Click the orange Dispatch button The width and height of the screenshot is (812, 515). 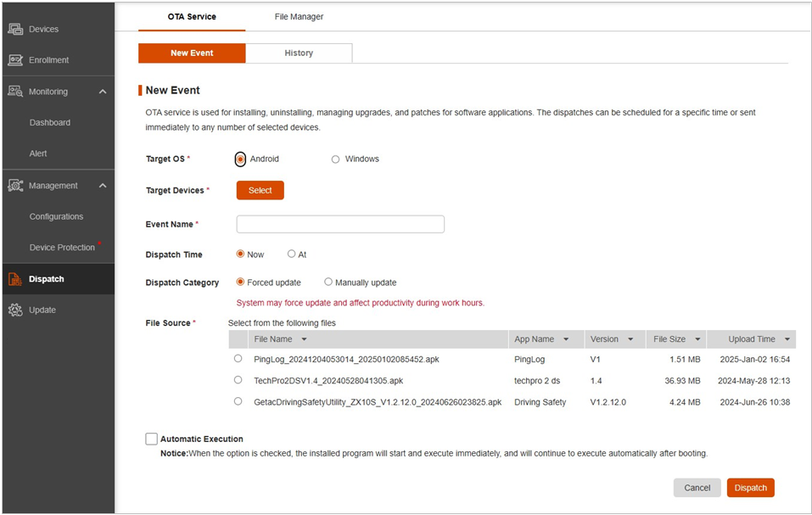coord(750,488)
